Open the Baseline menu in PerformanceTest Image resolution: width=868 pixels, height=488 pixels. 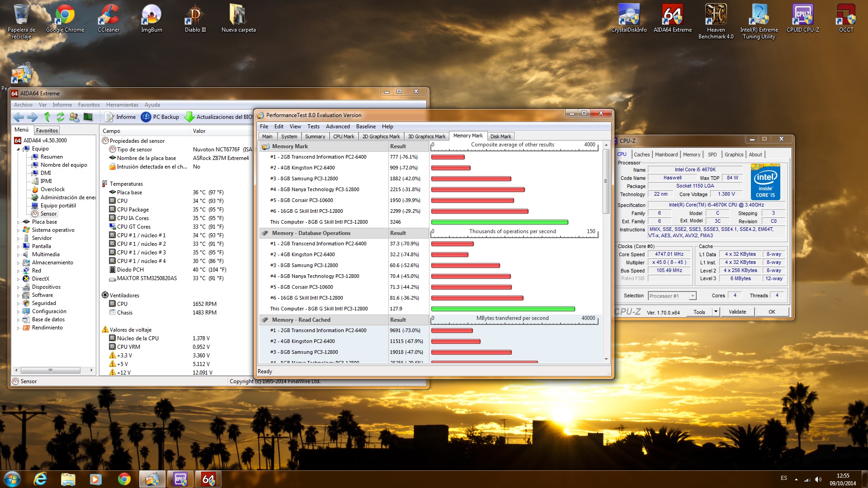pyautogui.click(x=365, y=127)
